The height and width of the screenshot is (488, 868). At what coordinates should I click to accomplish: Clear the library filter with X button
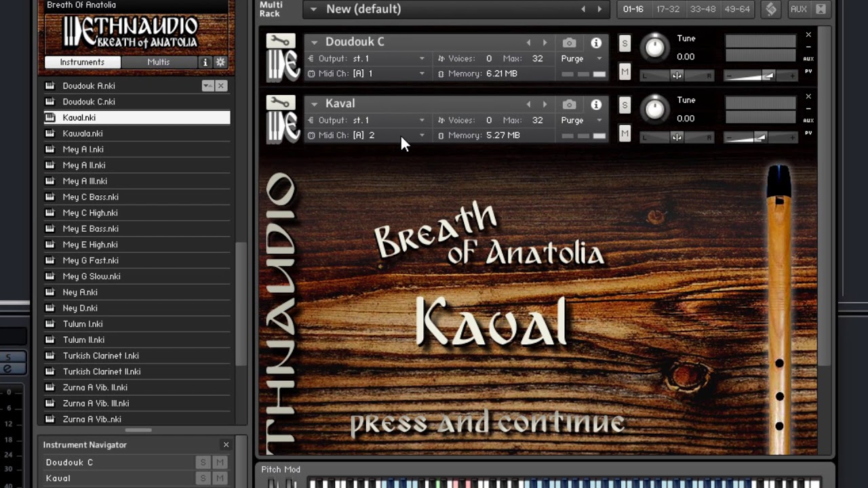tap(221, 86)
